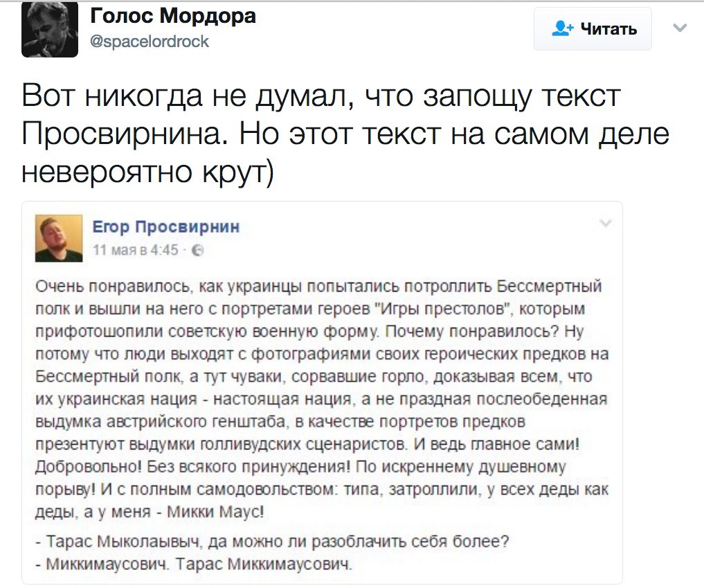Expand the tweet options chevron next to Читать
This screenshot has width=704, height=588.
point(680,28)
